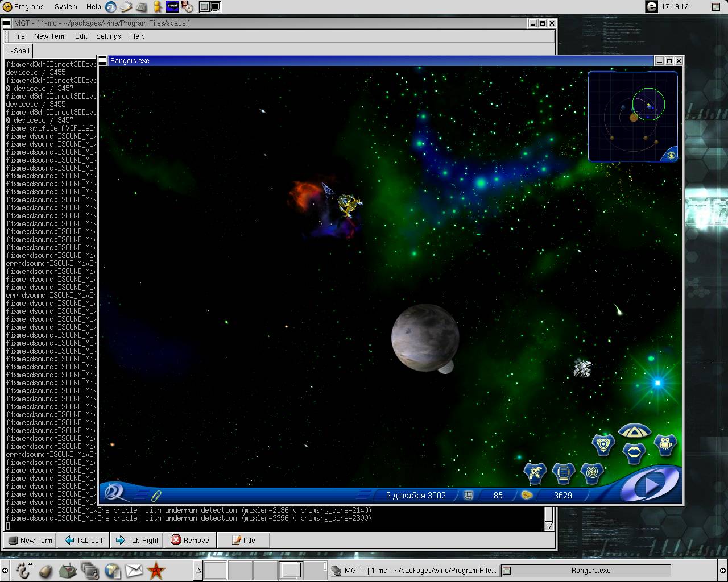Launch the blue 'a' browser icon in panel
The image size is (728, 582).
[111, 7]
